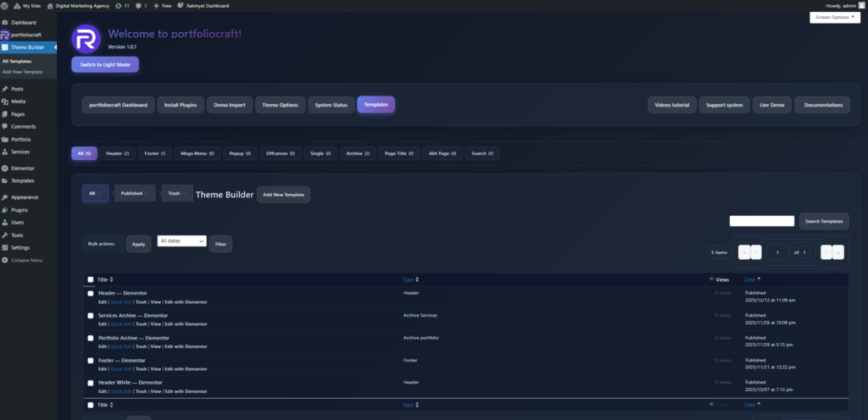The image size is (868, 420).
Task: Click the updates icon showing 11
Action: click(118, 5)
